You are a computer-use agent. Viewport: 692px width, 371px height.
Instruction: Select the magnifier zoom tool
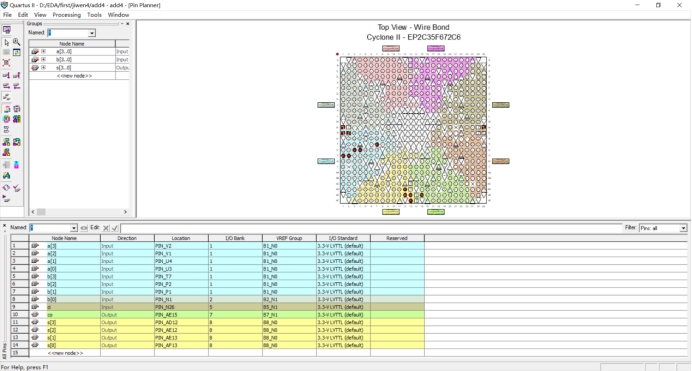[16, 42]
